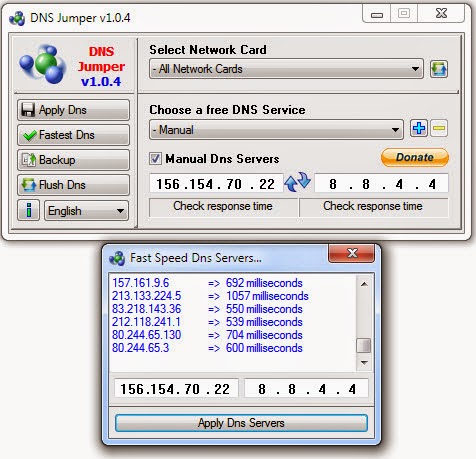The width and height of the screenshot is (476, 459).
Task: Click the DNS Jumper title bar icon
Action: pos(17,18)
